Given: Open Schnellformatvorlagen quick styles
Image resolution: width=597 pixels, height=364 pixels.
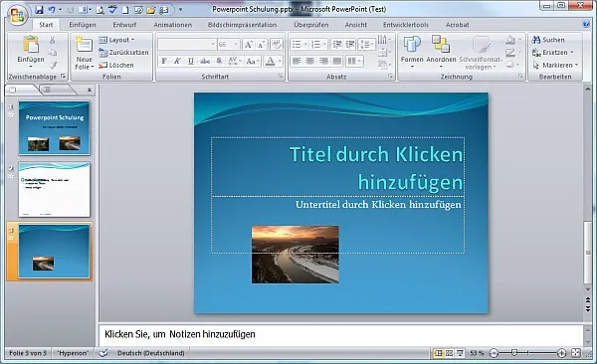Looking at the screenshot, I should 481,52.
